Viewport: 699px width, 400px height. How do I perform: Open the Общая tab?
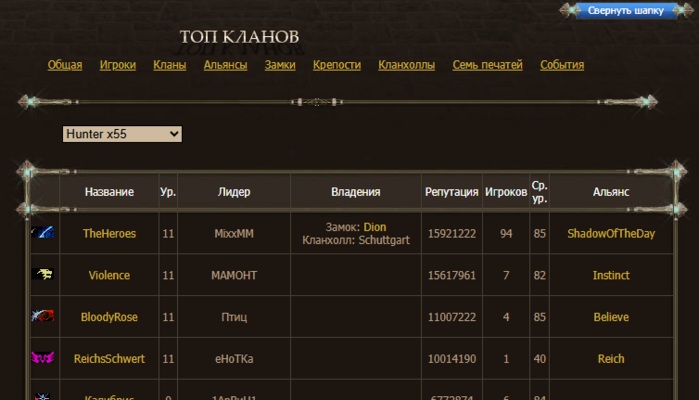pyautogui.click(x=65, y=65)
